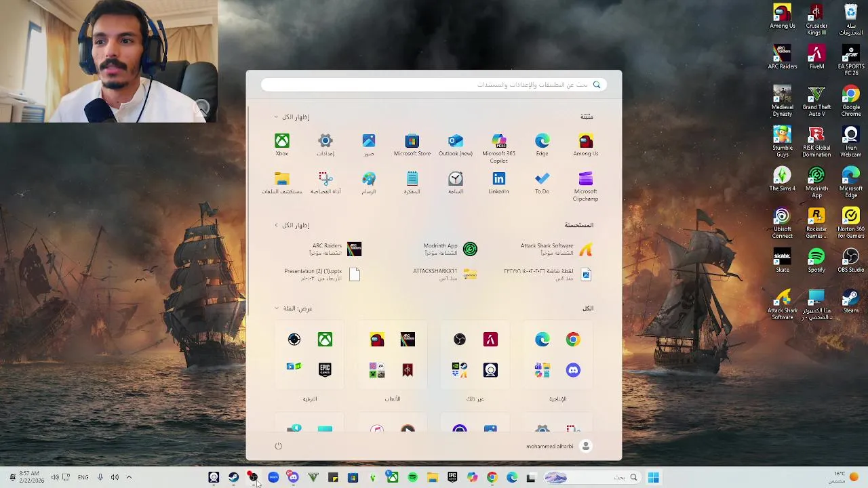This screenshot has height=488, width=868.
Task: Open Spotify from the taskbar
Action: click(x=412, y=478)
